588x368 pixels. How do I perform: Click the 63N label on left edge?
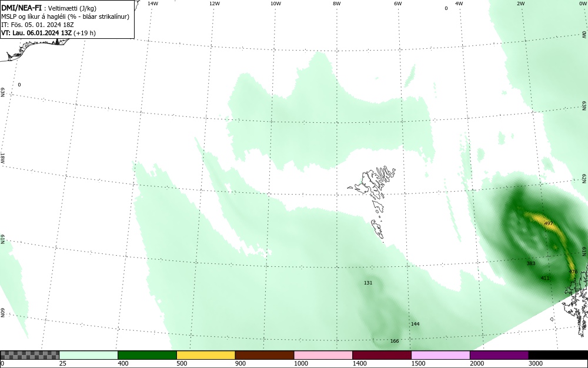pos(2,92)
